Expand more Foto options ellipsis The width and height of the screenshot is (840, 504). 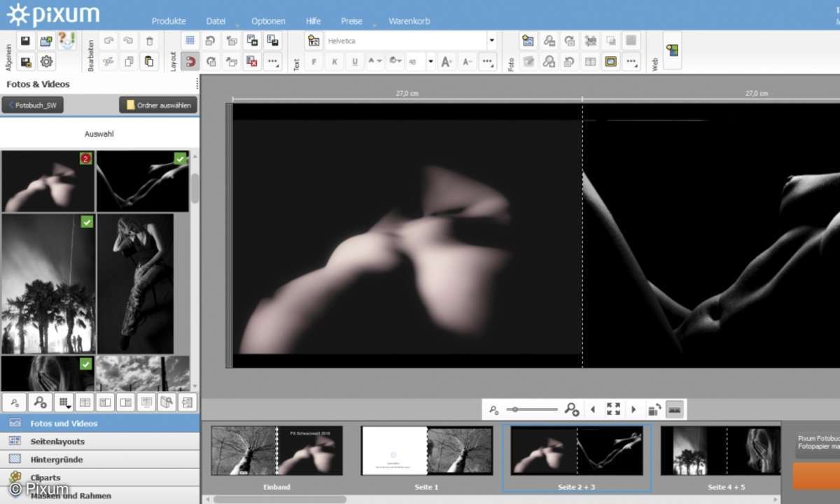[631, 62]
